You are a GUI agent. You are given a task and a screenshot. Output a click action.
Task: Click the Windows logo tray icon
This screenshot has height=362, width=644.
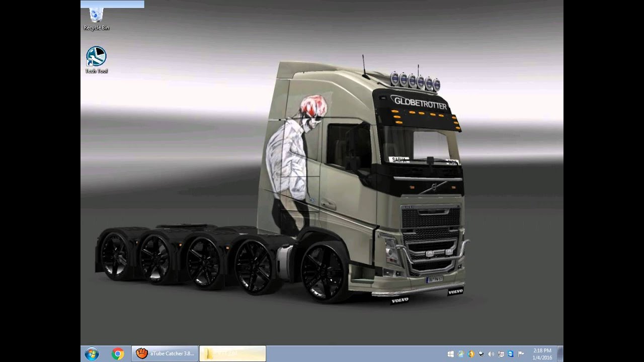pyautogui.click(x=451, y=354)
